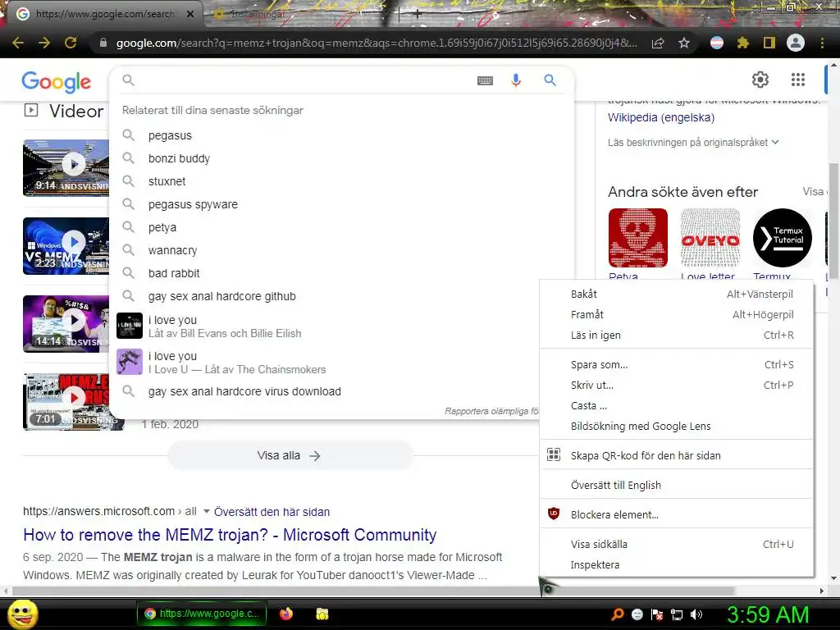The height and width of the screenshot is (630, 840).
Task: Choose 'Skriv ut...' in context menu
Action: tap(677, 386)
